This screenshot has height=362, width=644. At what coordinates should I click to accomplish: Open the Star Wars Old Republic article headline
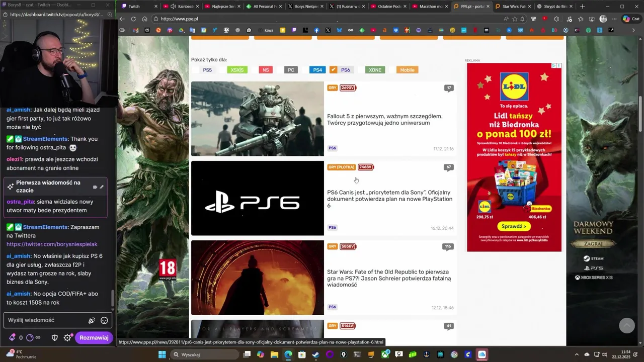point(389,279)
